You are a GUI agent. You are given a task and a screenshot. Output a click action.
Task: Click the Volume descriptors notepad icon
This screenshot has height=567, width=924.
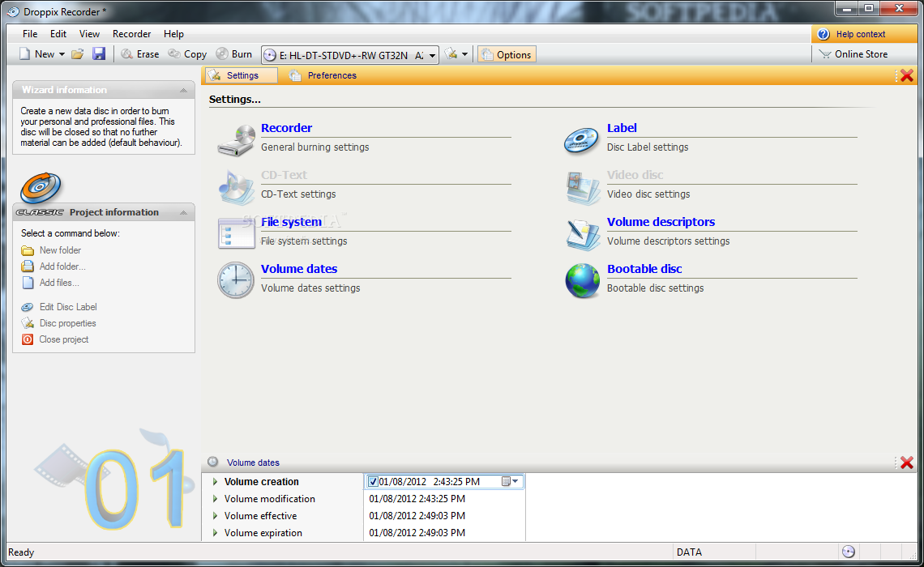click(582, 234)
